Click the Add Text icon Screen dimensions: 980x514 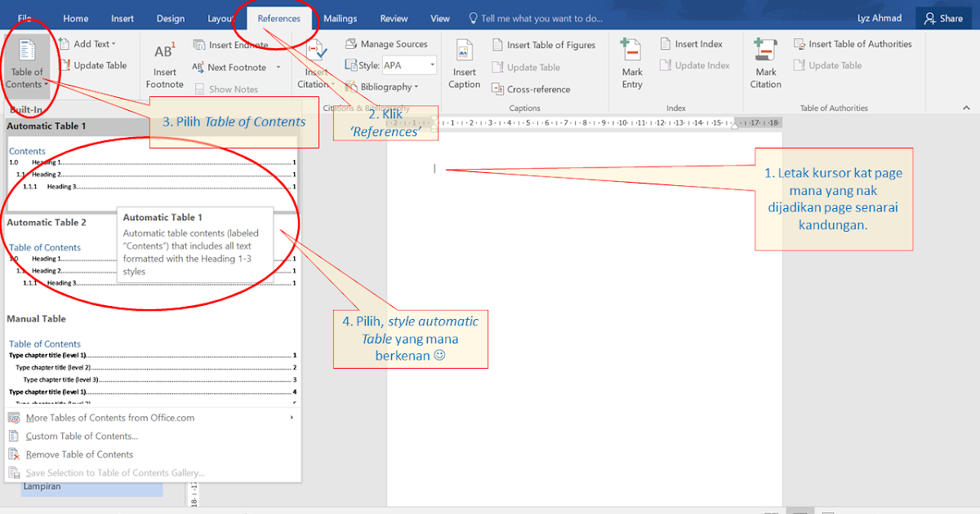click(x=65, y=44)
